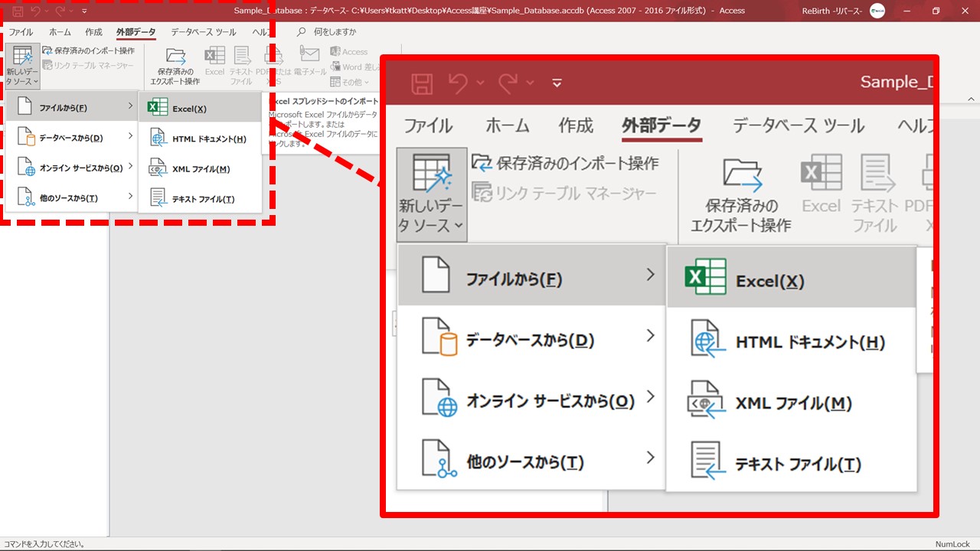This screenshot has height=551, width=980.
Task: Click the Save icon in the enlarged inset
Action: coord(422,83)
